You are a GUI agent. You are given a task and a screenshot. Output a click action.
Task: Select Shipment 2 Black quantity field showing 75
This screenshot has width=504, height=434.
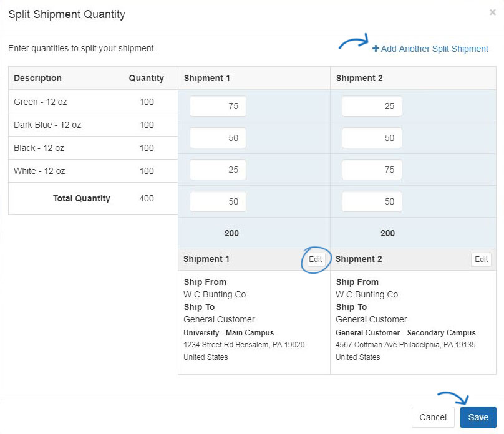[x=372, y=170]
